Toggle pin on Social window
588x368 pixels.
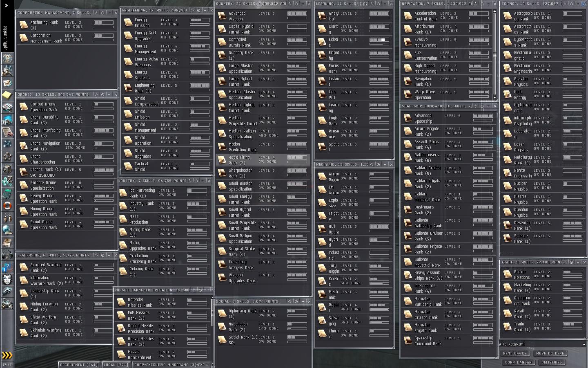click(296, 301)
